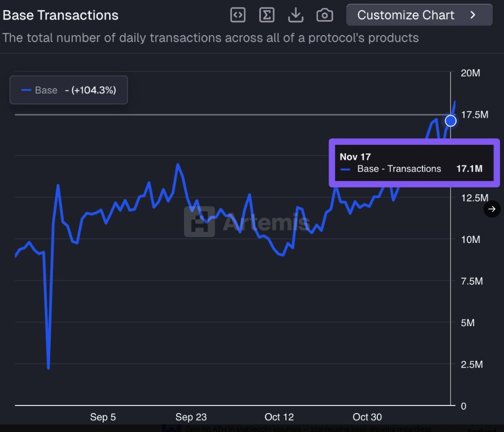This screenshot has width=504, height=432.
Task: Download the chart data
Action: click(x=296, y=15)
